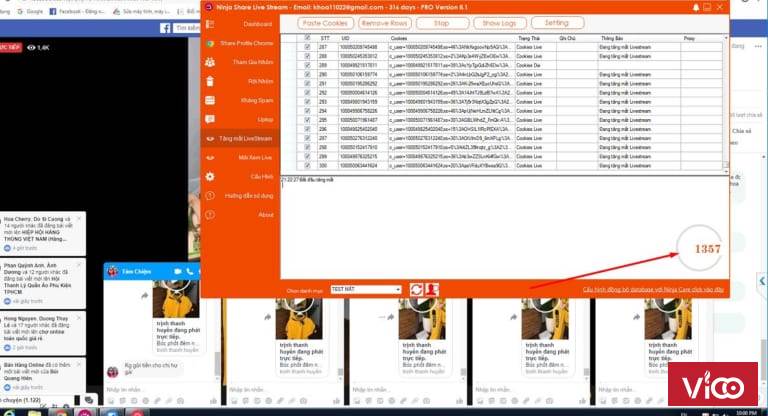The width and height of the screenshot is (768, 416).
Task: Start video call in Tâm Chiêm chat
Action: click(178, 271)
